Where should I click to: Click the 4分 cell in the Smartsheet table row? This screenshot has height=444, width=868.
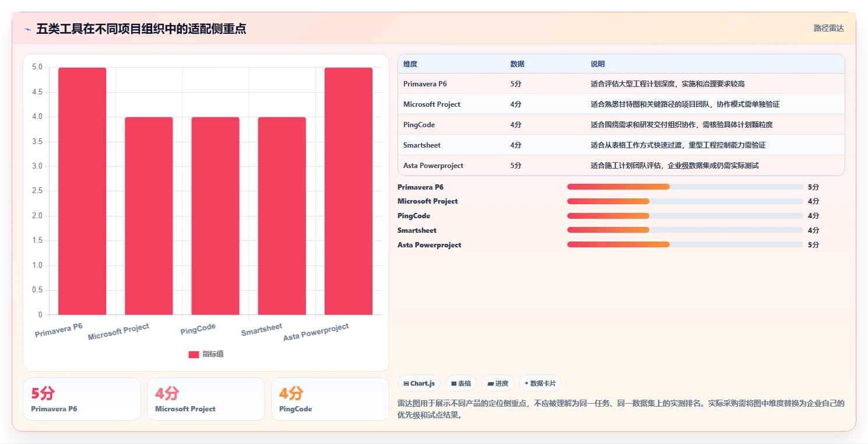[516, 145]
